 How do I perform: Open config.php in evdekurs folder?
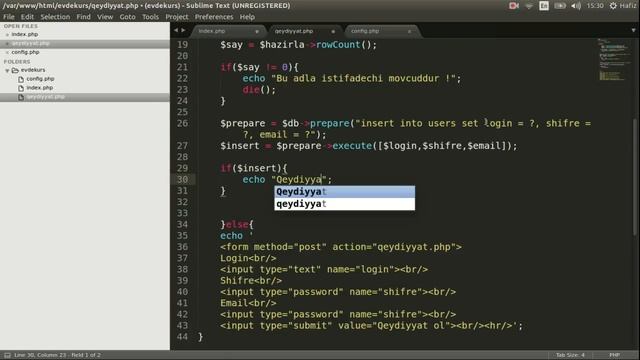[40, 79]
